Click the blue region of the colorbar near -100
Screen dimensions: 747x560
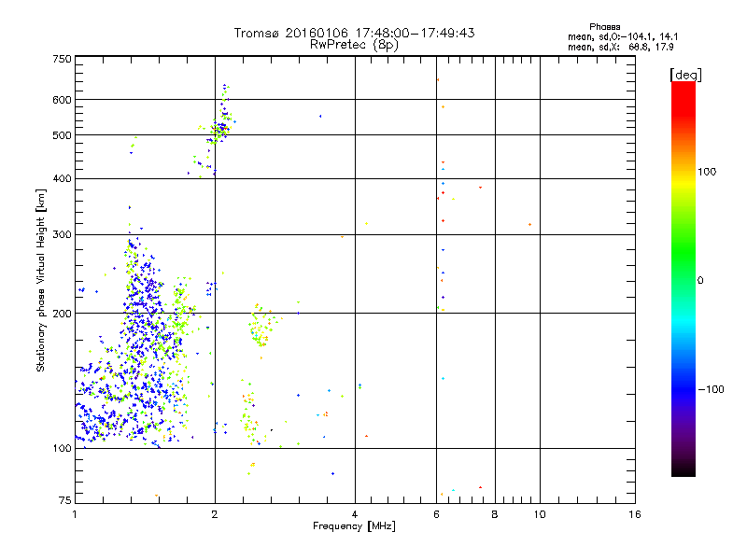click(x=684, y=388)
